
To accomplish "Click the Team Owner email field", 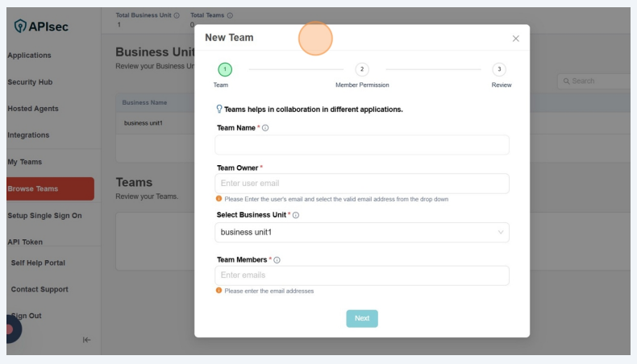I will 362,184.
